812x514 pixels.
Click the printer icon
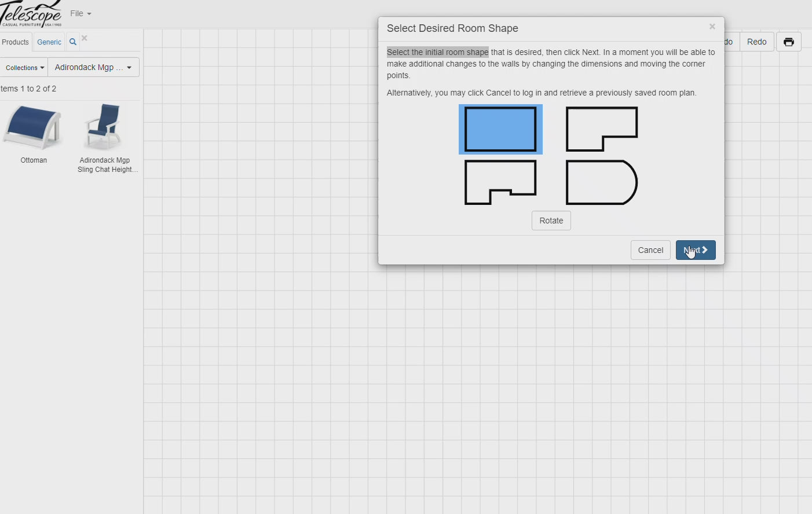point(788,42)
